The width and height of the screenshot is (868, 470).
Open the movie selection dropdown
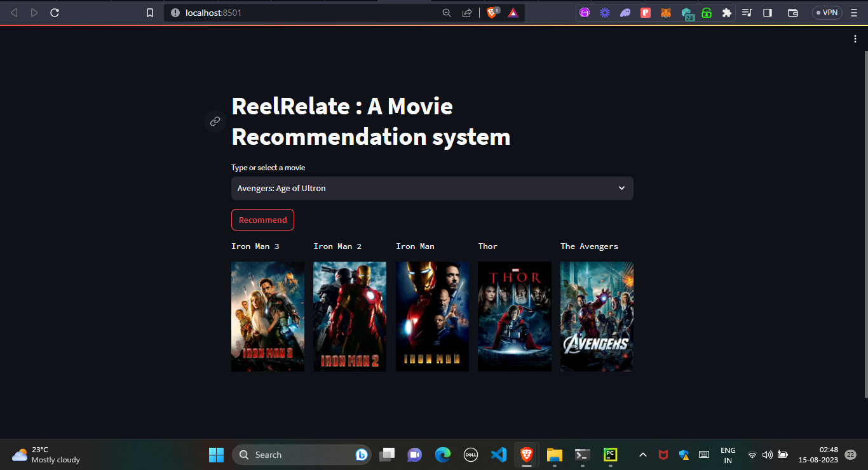pos(431,188)
